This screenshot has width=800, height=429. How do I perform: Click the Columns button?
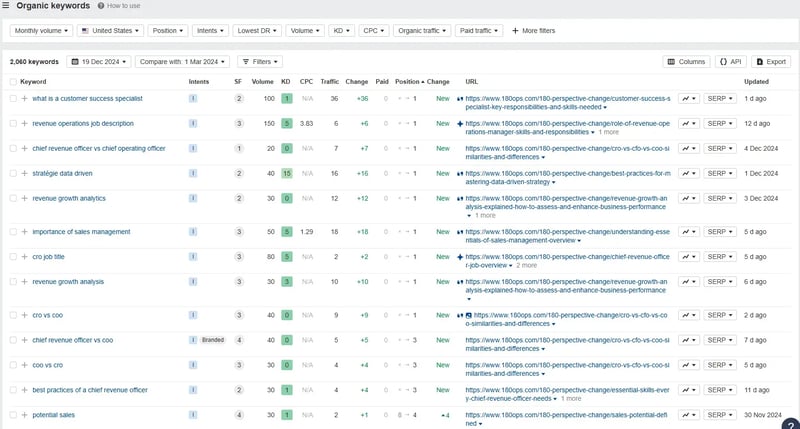686,62
